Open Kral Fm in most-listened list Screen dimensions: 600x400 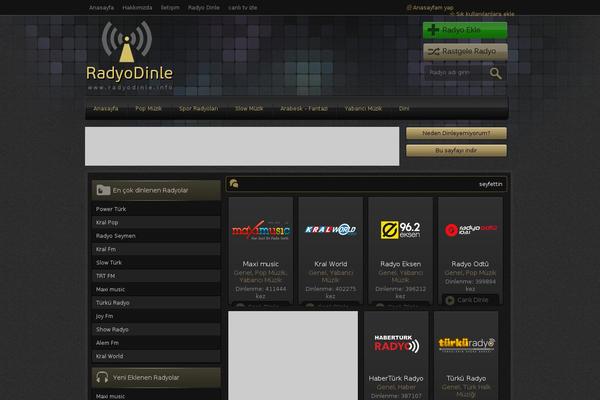pos(156,249)
